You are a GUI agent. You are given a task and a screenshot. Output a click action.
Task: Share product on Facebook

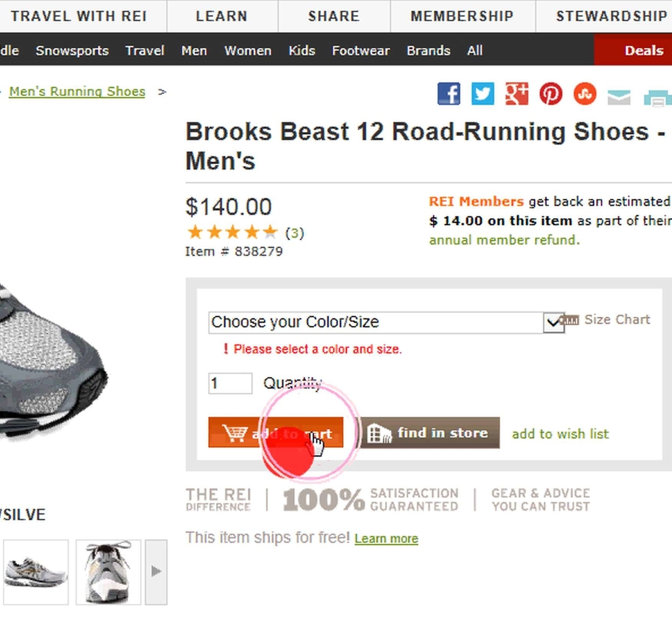pyautogui.click(x=449, y=94)
